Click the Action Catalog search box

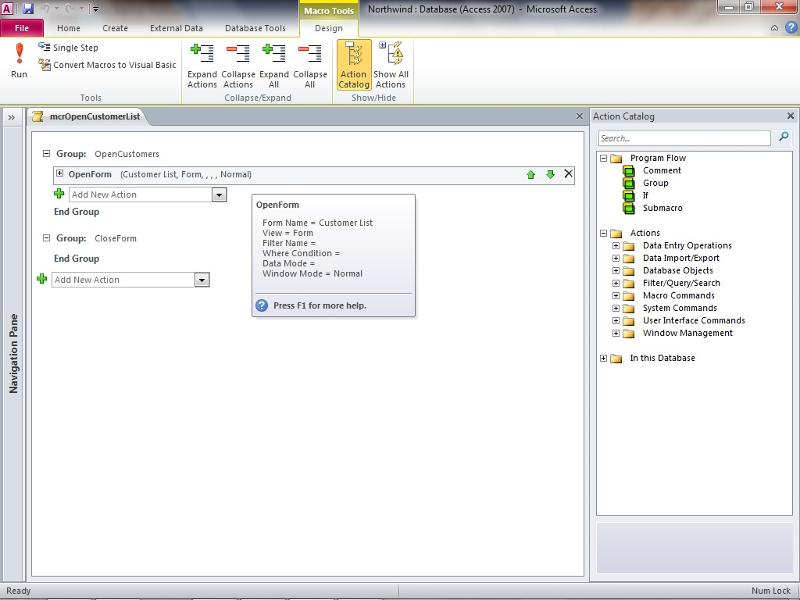684,138
